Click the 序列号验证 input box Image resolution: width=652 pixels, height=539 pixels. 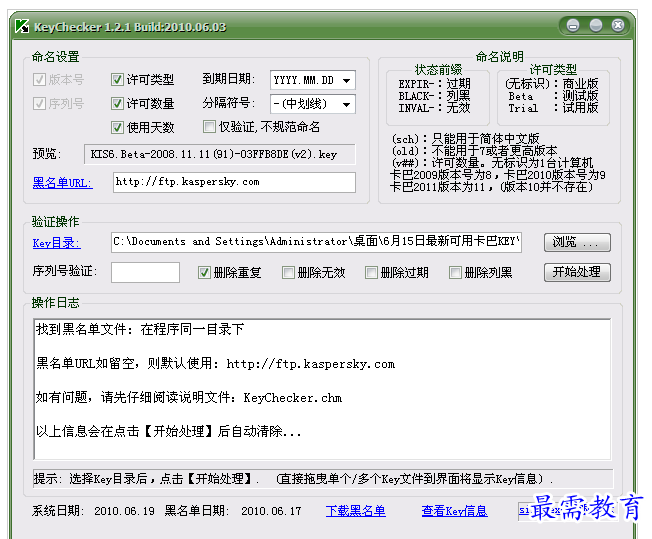click(145, 272)
